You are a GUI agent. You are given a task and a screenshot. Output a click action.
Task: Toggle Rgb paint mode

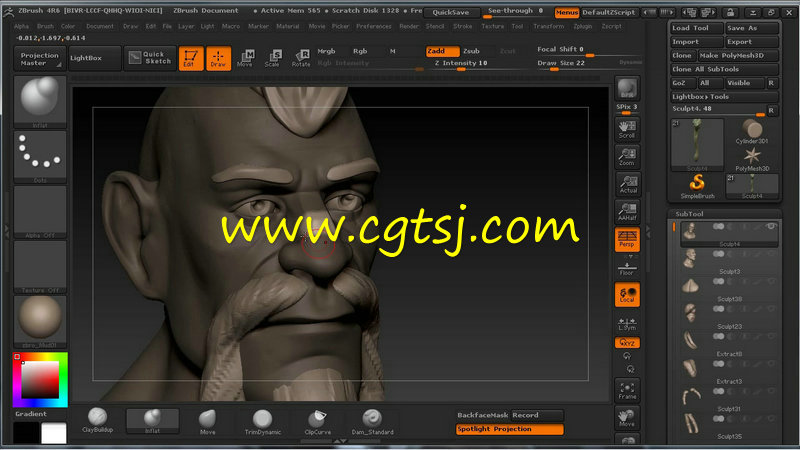coord(360,51)
